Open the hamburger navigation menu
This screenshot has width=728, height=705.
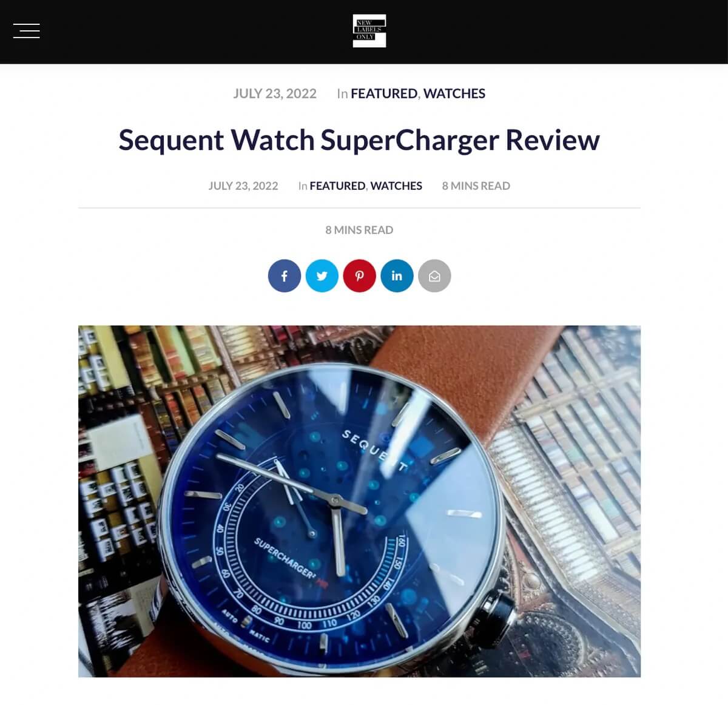coord(27,31)
